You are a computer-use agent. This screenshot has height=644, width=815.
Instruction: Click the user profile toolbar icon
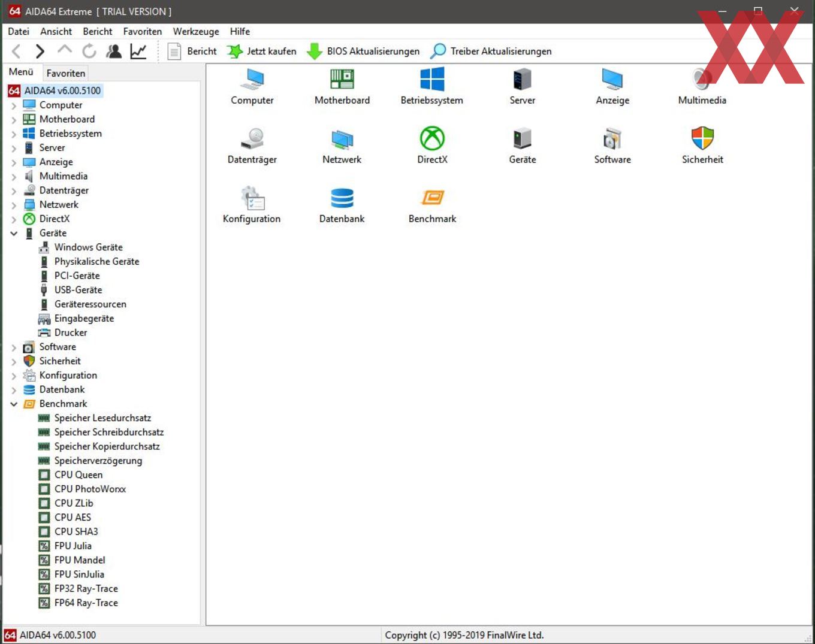pos(114,52)
